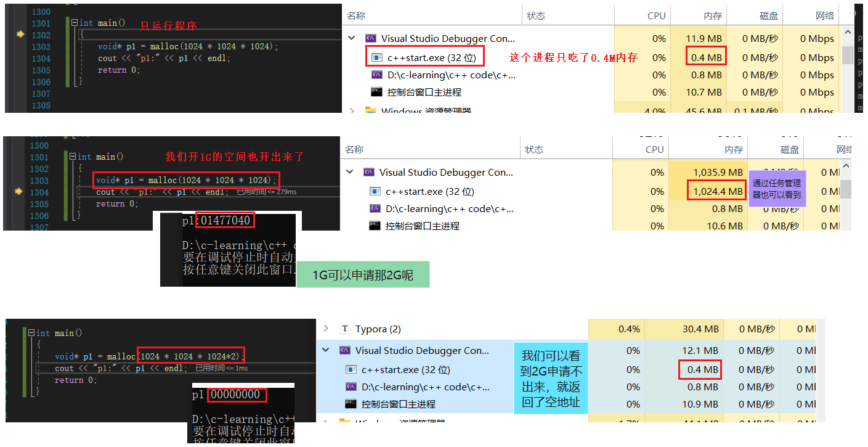Click the scrollbar thumb right of the 0 Mbps column
The width and height of the screenshot is (868, 447).
click(848, 55)
